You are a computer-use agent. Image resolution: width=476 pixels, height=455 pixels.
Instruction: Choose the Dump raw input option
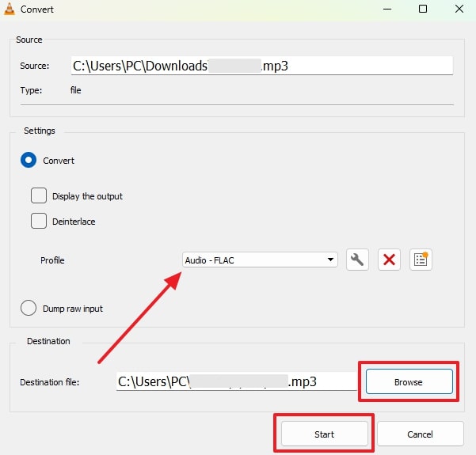tap(29, 309)
